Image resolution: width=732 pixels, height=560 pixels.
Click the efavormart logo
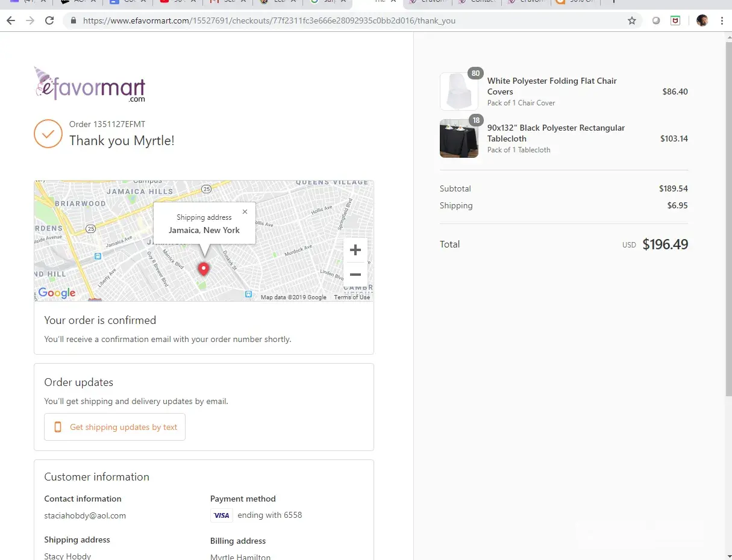(x=90, y=84)
